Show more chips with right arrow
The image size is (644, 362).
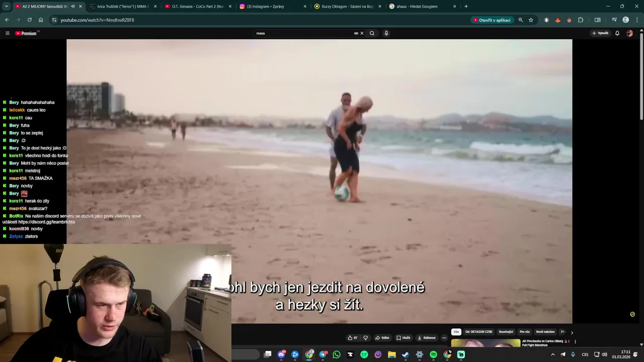572,332
